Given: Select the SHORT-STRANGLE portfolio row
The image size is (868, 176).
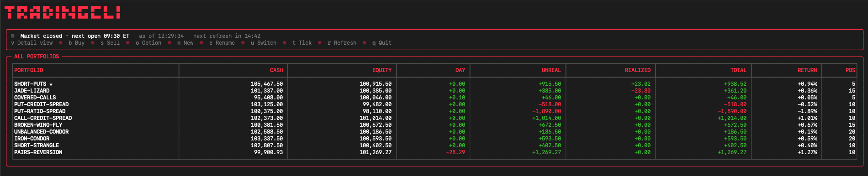Looking at the screenshot, I should tap(434, 145).
